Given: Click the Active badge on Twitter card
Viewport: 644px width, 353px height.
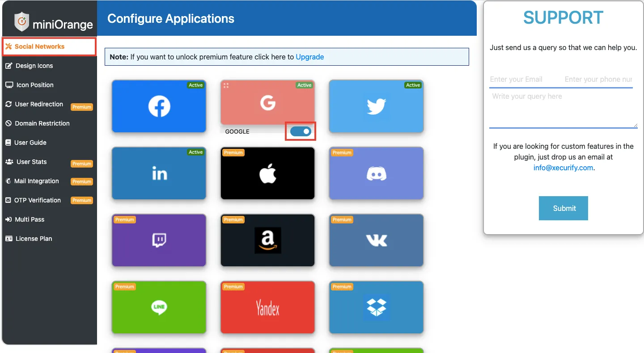Looking at the screenshot, I should pyautogui.click(x=413, y=85).
